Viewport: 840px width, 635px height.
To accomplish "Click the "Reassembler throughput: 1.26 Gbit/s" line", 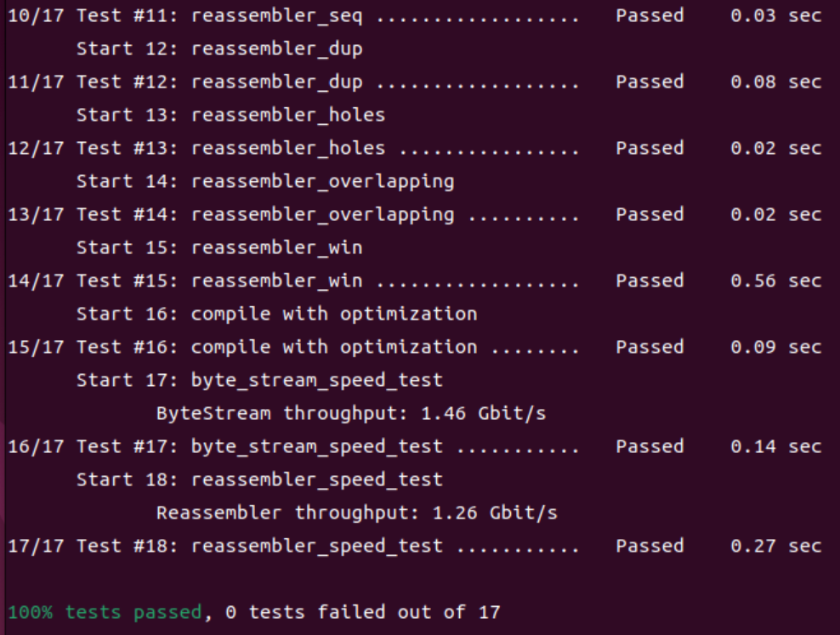I will (356, 513).
